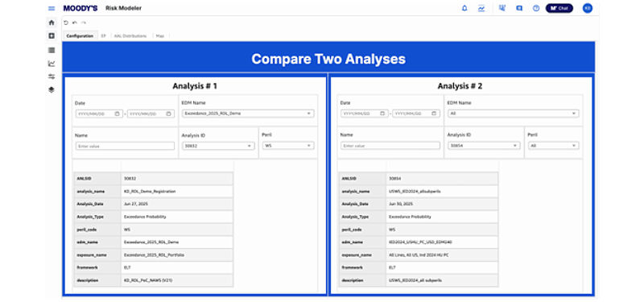Expand Analysis 2 EDM Name dropdown
This screenshot has width=644, height=302.
point(513,114)
